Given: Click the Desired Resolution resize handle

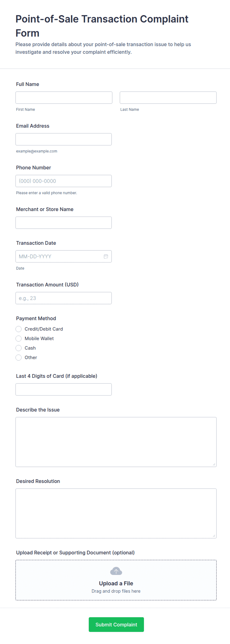Looking at the screenshot, I should (x=214, y=536).
